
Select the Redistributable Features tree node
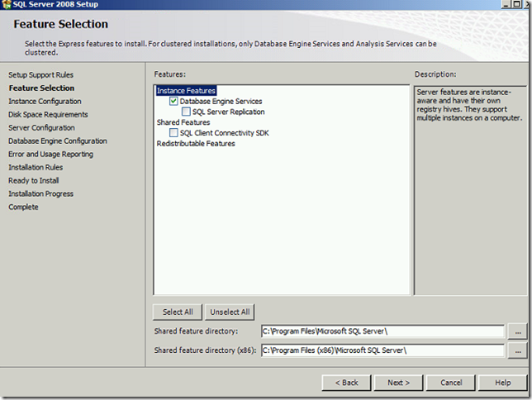(196, 144)
